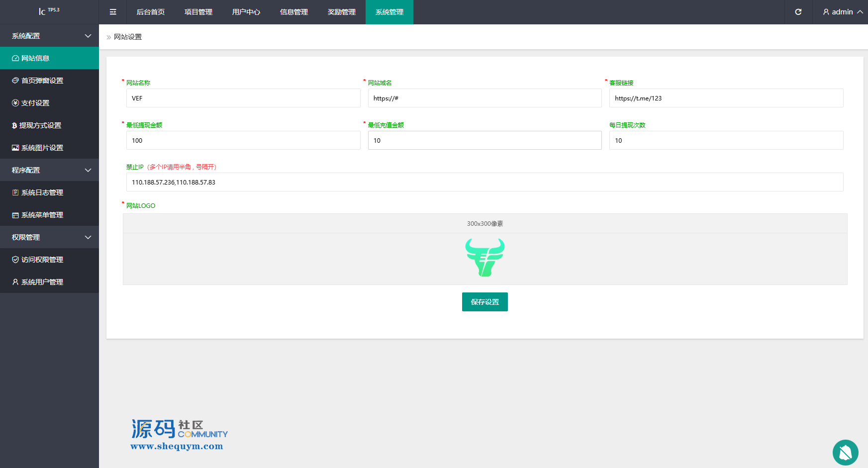868x468 pixels.
Task: Toggle the sidebar collapse hamburger icon
Action: [113, 12]
